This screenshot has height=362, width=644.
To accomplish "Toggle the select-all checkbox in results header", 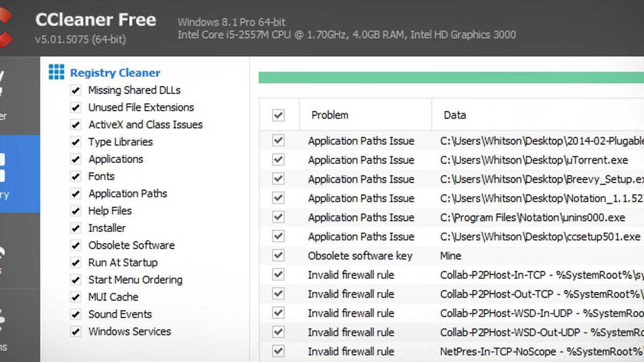I will 278,115.
